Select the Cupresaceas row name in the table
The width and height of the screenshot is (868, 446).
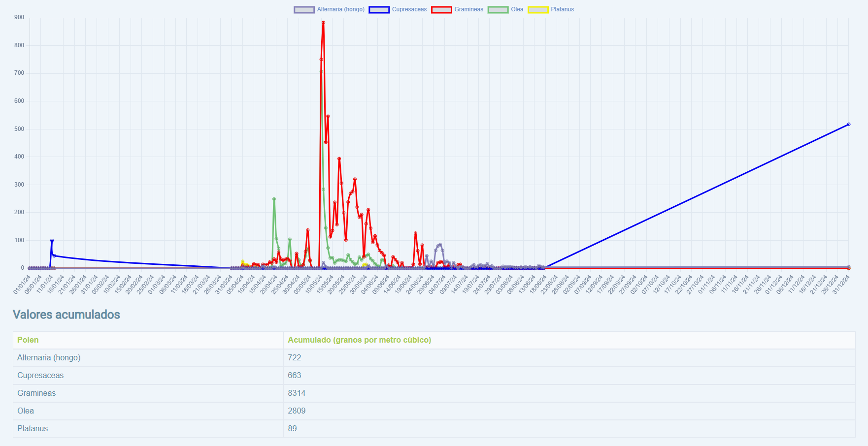click(40, 376)
